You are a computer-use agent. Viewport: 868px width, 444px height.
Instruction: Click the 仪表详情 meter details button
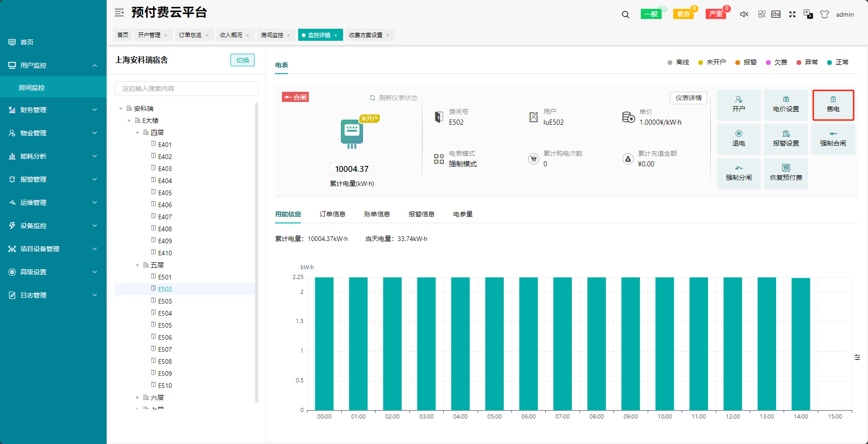688,98
